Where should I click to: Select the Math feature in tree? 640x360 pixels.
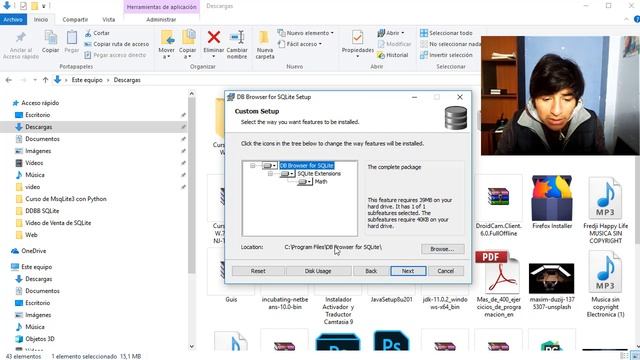click(x=321, y=182)
